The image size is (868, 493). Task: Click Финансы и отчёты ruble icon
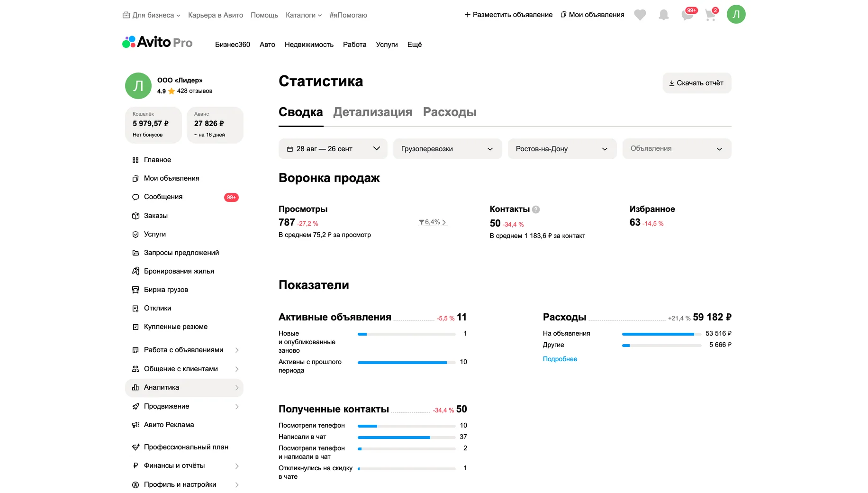[x=136, y=466]
